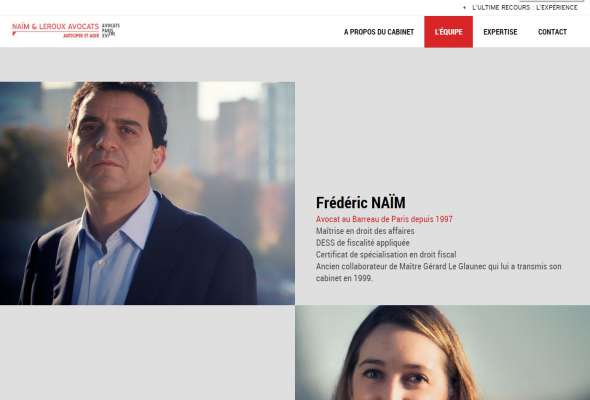Click the small Avocats Paris text beside logo
The width and height of the screenshot is (590, 400).
[x=111, y=30]
